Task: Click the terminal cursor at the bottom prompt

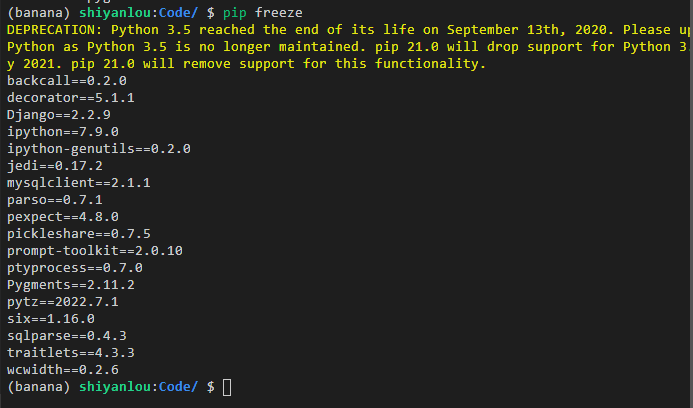Action: [227, 387]
